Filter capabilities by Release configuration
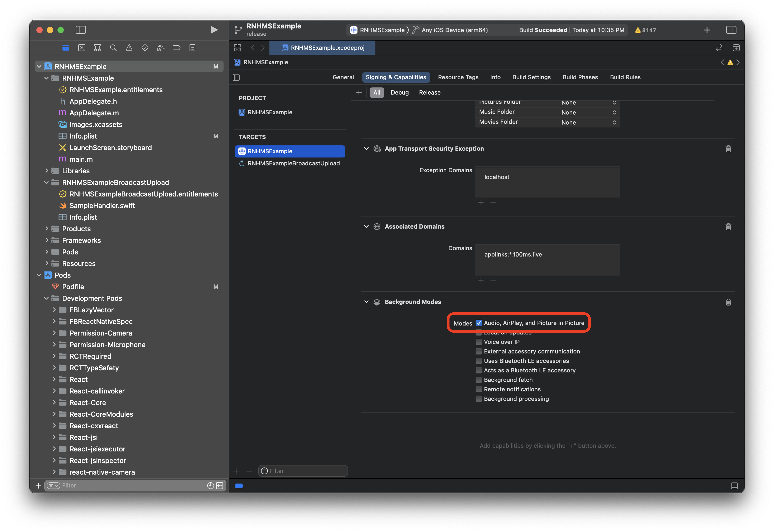The height and width of the screenshot is (532, 774). point(430,92)
